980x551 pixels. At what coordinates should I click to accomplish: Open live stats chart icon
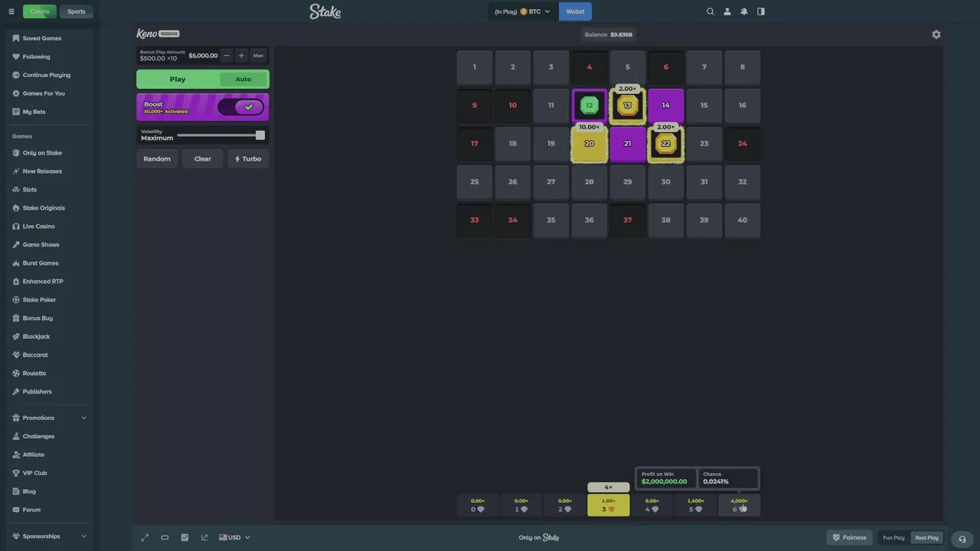point(185,537)
